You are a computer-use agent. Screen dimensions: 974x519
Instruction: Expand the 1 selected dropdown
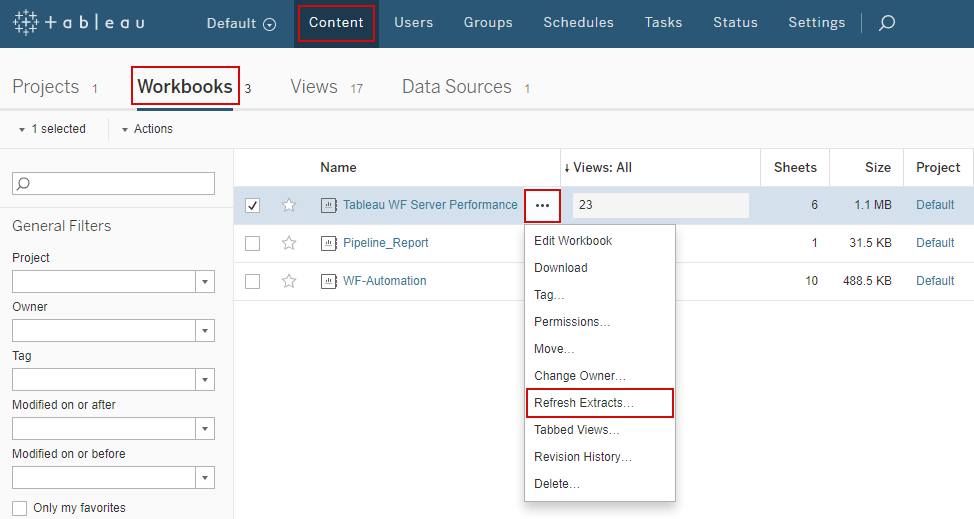click(x=52, y=129)
